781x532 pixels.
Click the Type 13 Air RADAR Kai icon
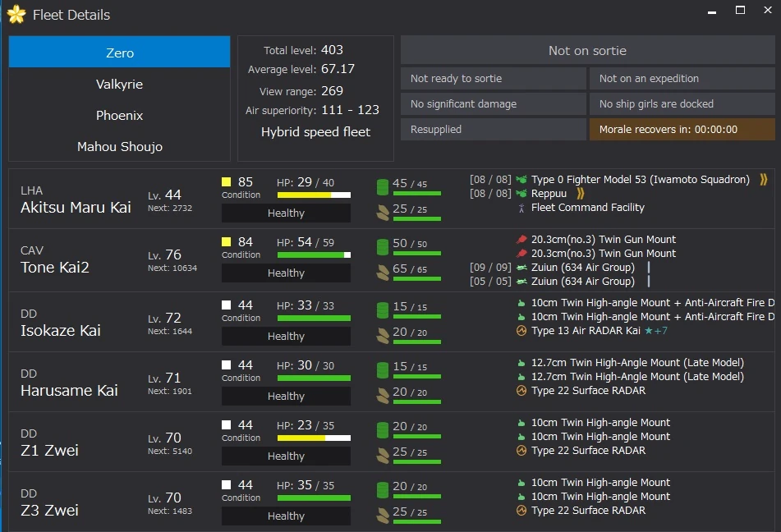(x=521, y=331)
